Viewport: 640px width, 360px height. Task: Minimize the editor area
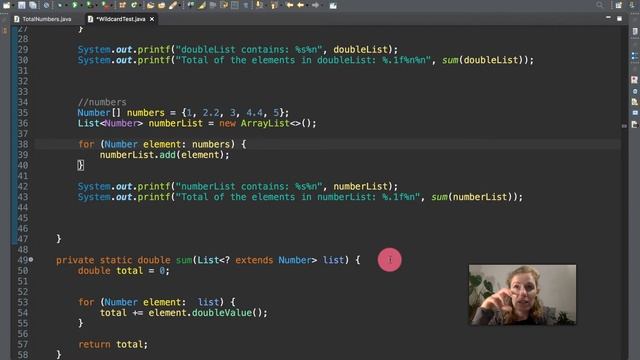click(608, 18)
